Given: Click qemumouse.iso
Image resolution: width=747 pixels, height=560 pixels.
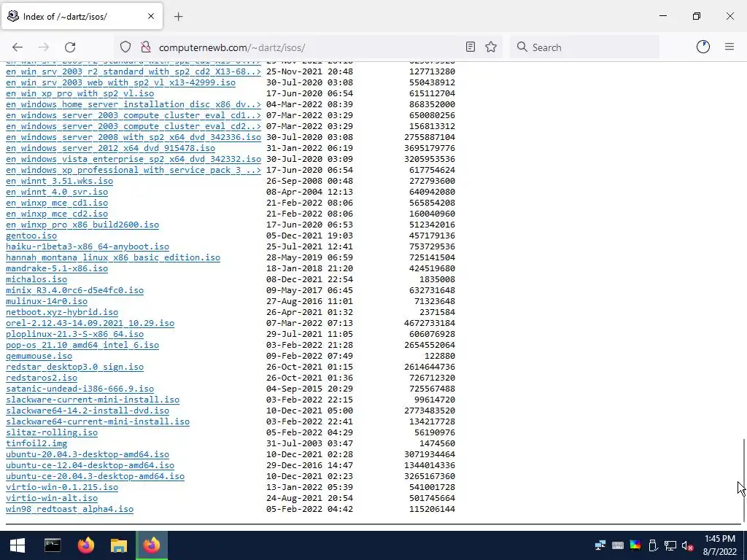Looking at the screenshot, I should point(39,356).
